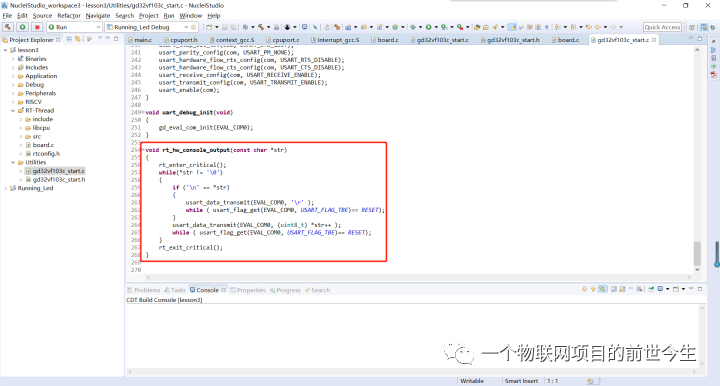Switch to the main.c editor tab
This screenshot has width=720, height=386.
tap(140, 40)
